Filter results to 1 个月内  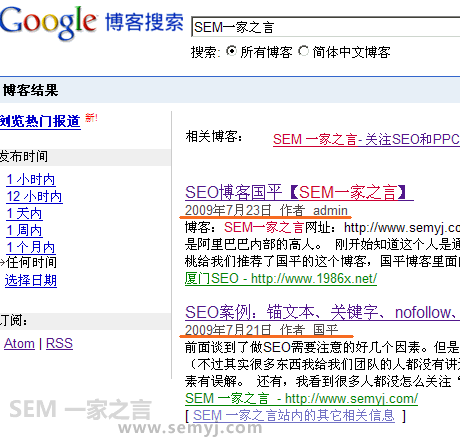click(x=31, y=247)
